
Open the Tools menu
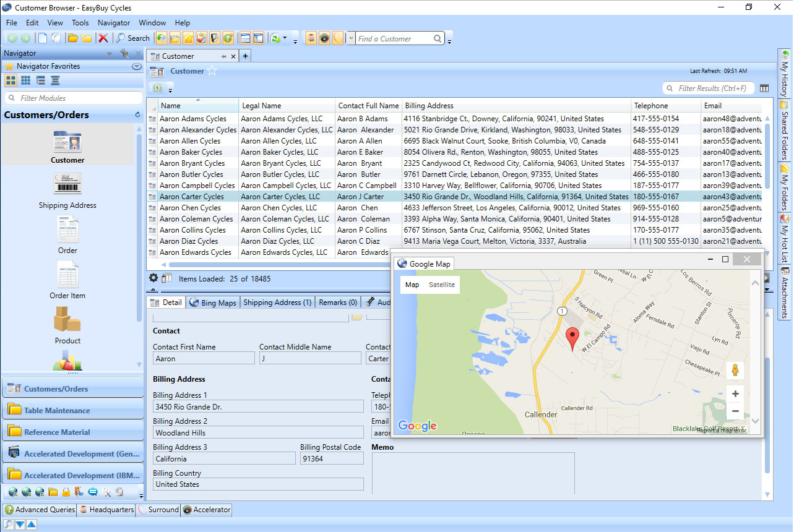pyautogui.click(x=80, y=22)
